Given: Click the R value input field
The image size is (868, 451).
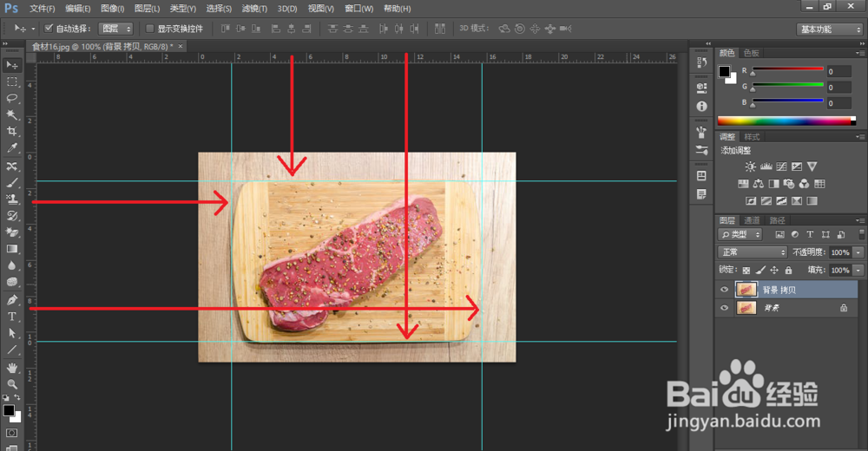Looking at the screenshot, I should pyautogui.click(x=838, y=71).
